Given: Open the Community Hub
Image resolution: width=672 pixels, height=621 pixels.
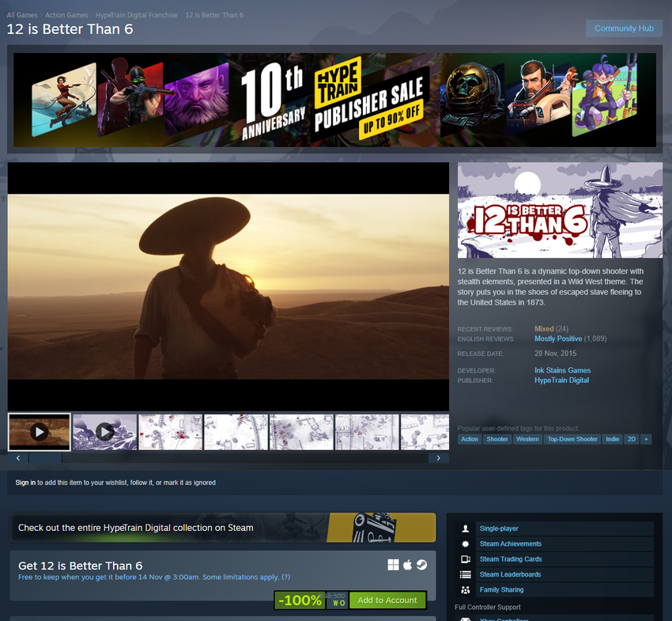Looking at the screenshot, I should 624,28.
